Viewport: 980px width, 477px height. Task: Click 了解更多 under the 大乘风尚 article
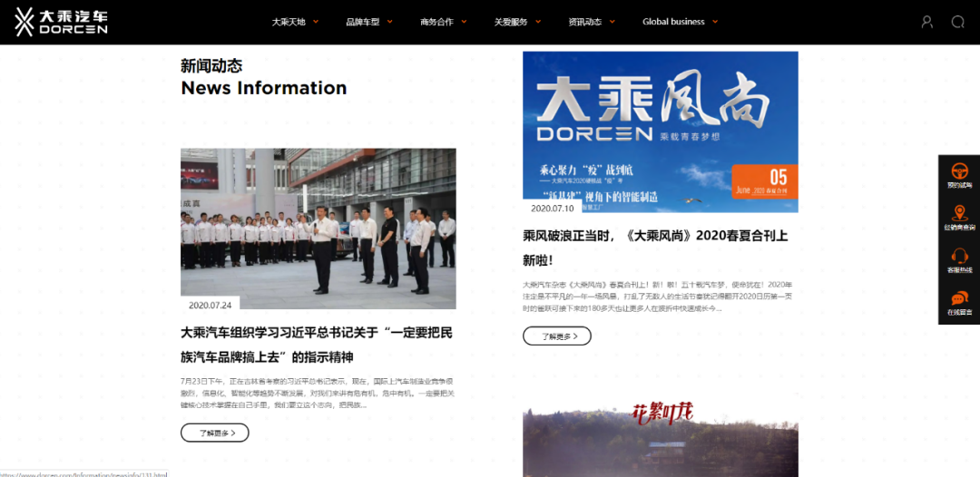coord(557,336)
